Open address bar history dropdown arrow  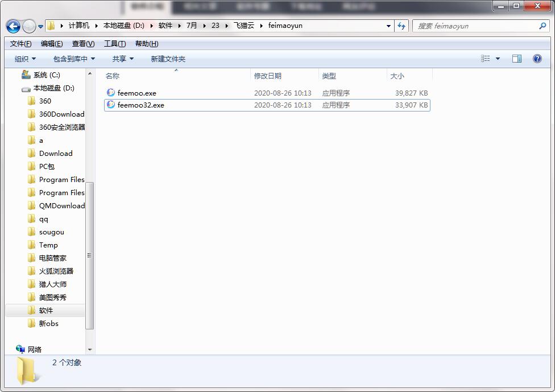coord(388,26)
